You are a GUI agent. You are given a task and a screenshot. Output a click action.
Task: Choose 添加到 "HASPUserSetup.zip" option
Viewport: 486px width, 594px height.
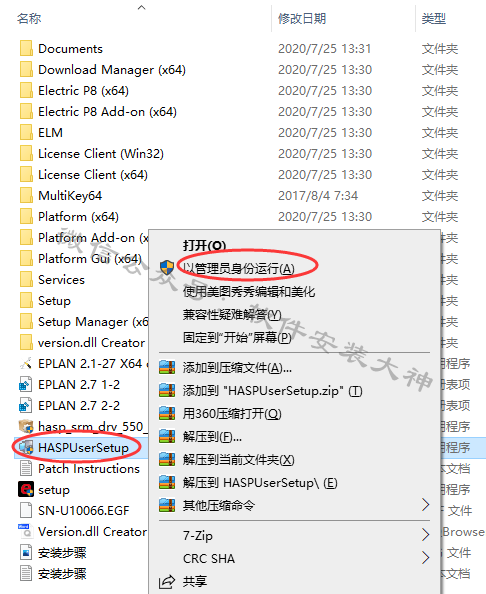pyautogui.click(x=272, y=391)
